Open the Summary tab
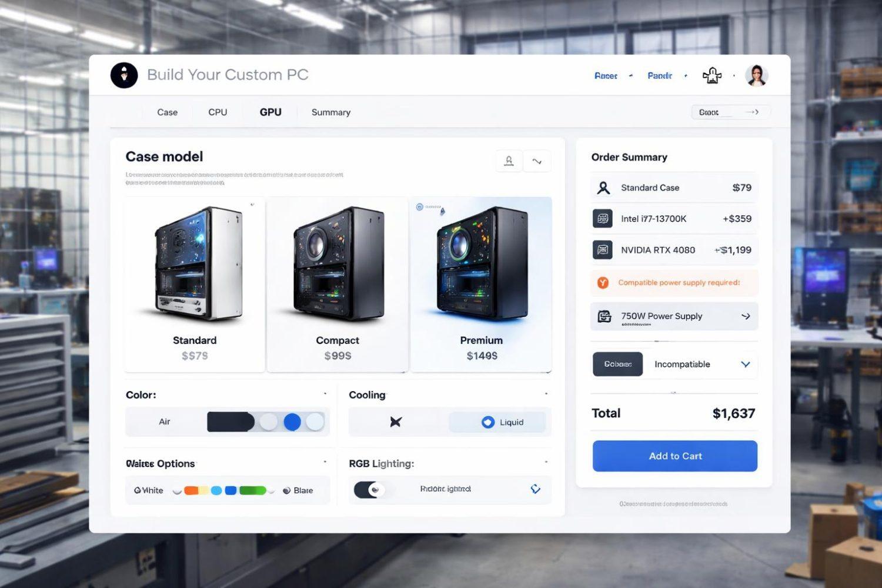This screenshot has height=588, width=882. click(x=331, y=112)
